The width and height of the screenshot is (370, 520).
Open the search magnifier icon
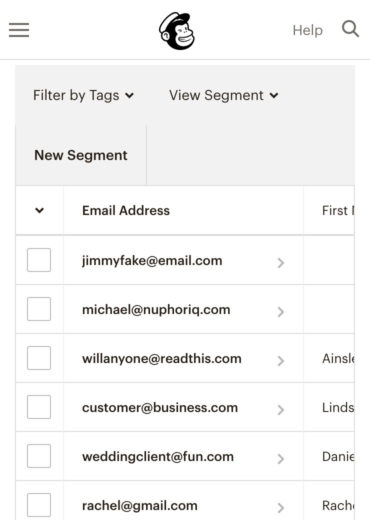pyautogui.click(x=350, y=29)
